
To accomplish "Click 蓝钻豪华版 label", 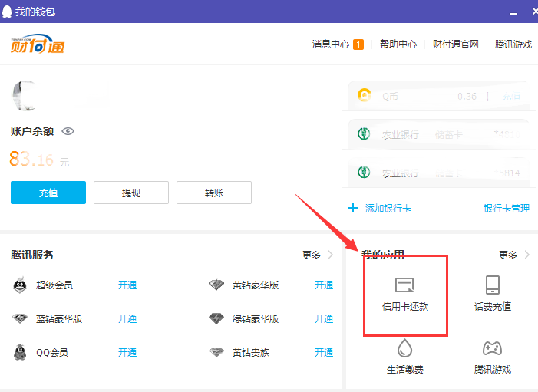I will tap(59, 318).
